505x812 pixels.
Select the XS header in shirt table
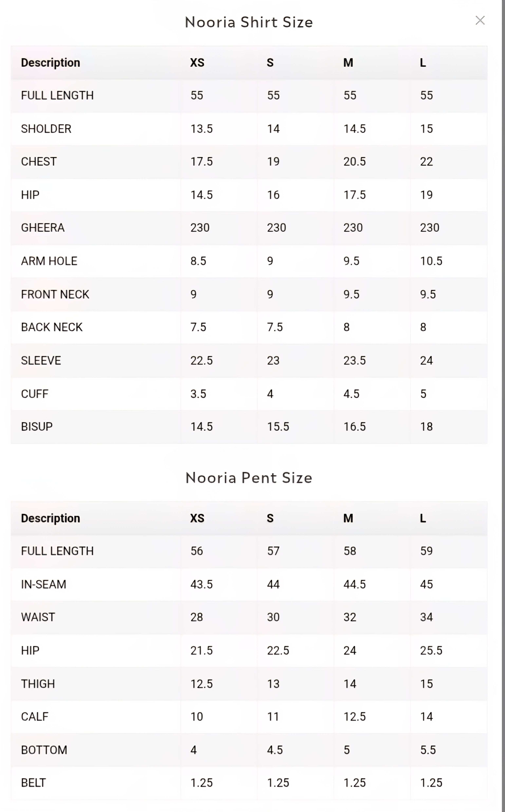click(197, 63)
